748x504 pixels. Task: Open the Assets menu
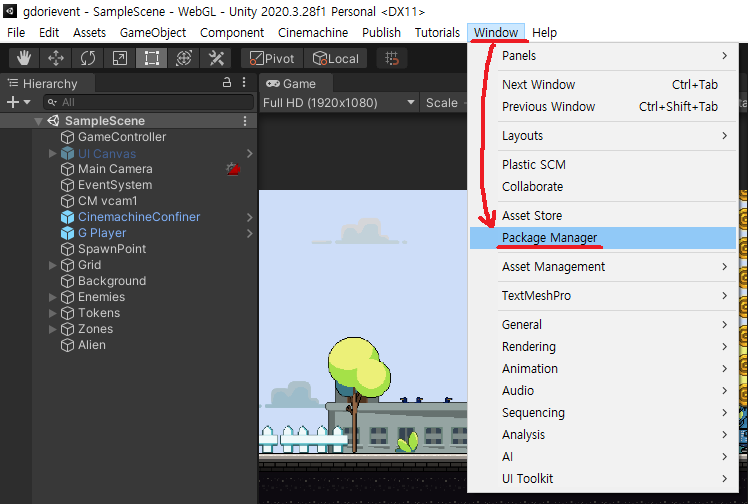click(x=89, y=32)
